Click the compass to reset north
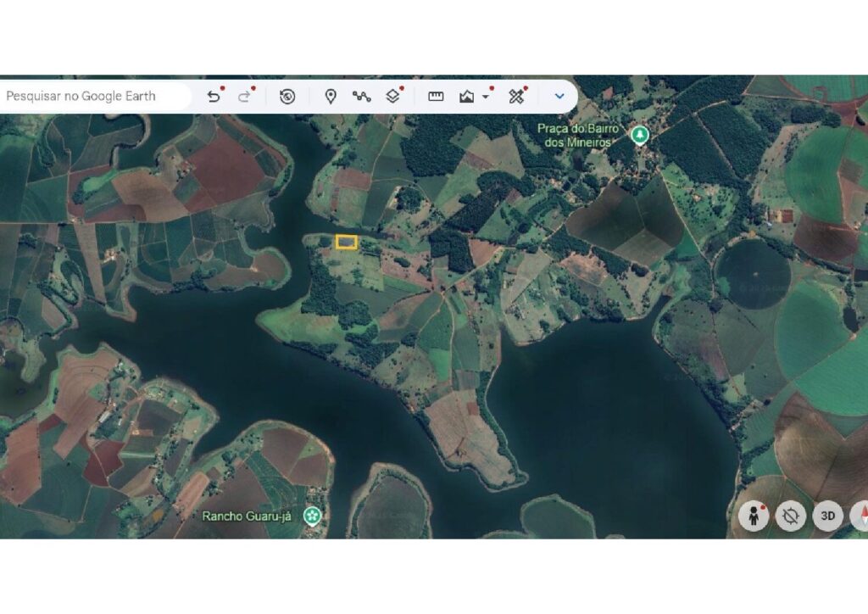This screenshot has width=868, height=614. [x=861, y=516]
